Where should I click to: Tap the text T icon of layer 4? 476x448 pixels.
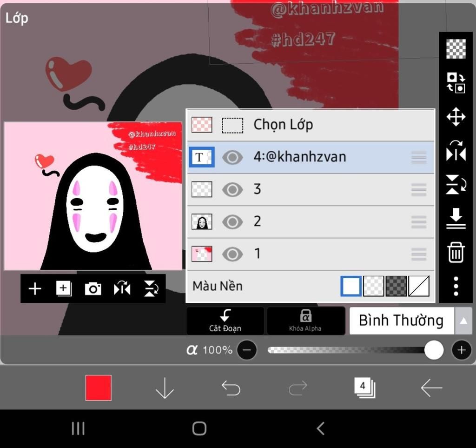point(202,157)
